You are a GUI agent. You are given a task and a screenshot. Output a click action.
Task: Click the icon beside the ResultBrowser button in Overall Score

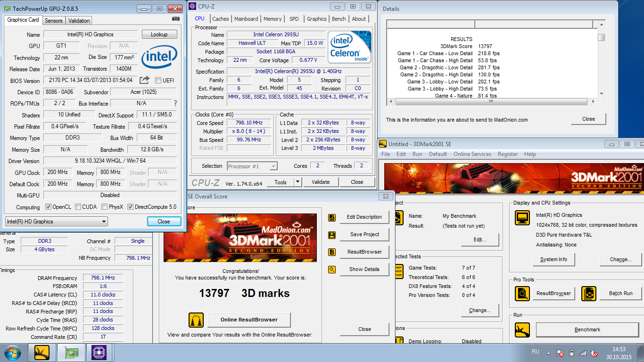pyautogui.click(x=332, y=252)
